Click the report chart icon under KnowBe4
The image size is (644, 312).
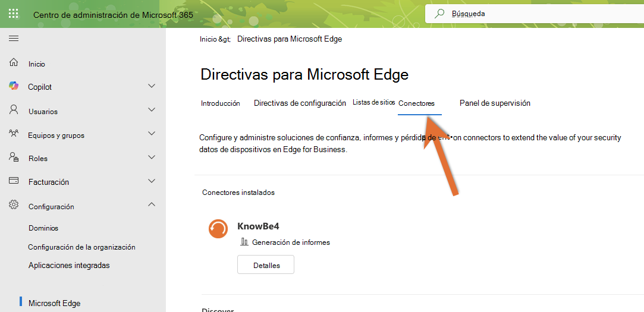[x=244, y=242]
